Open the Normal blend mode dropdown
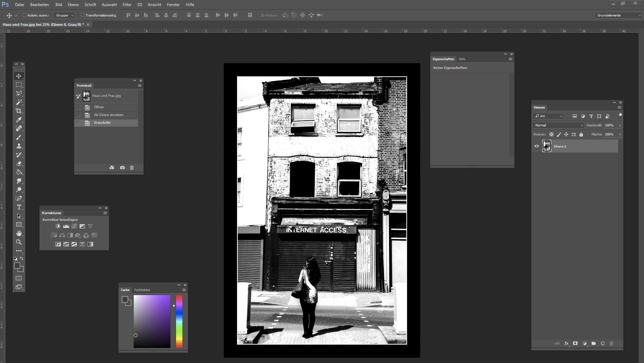The image size is (644, 363). pyautogui.click(x=558, y=125)
